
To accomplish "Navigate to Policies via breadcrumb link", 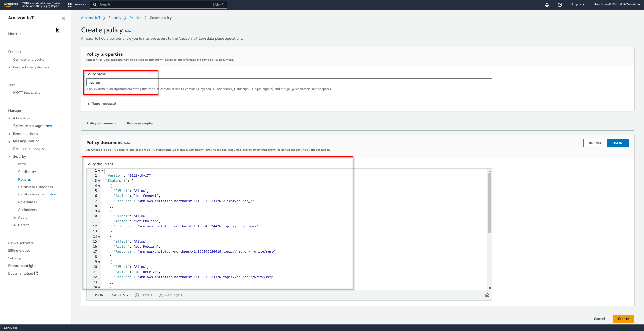I will (135, 18).
